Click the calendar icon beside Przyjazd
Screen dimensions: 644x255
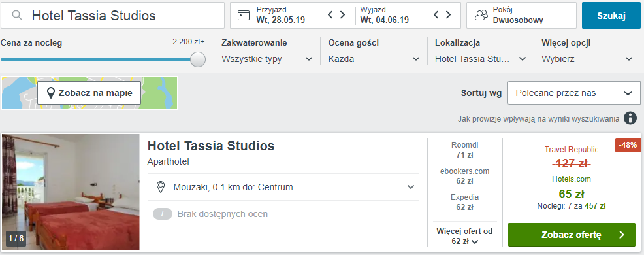pos(244,15)
